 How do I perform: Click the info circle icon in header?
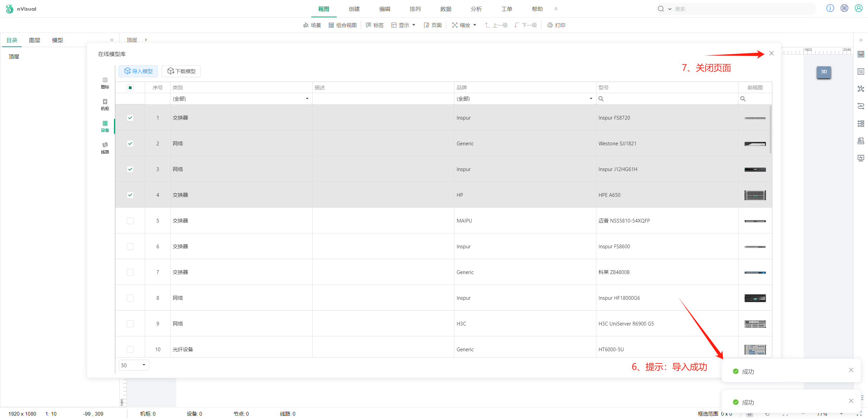[830, 8]
